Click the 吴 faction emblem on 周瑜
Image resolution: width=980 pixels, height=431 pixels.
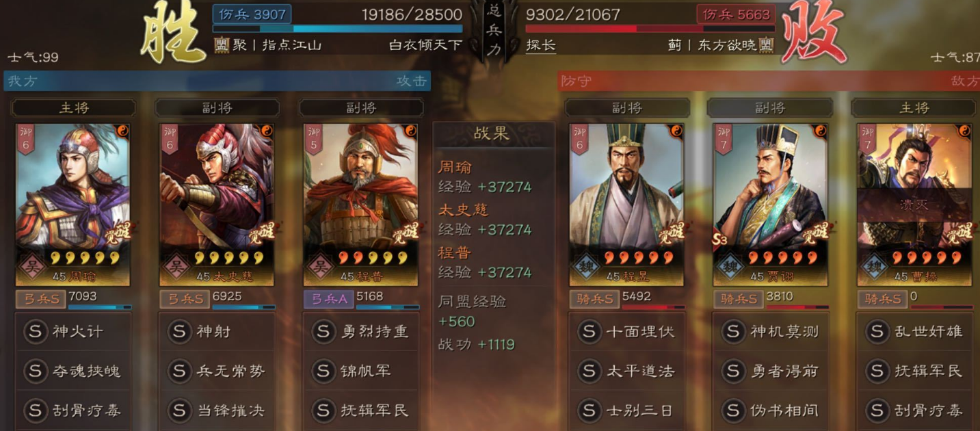coord(32,265)
